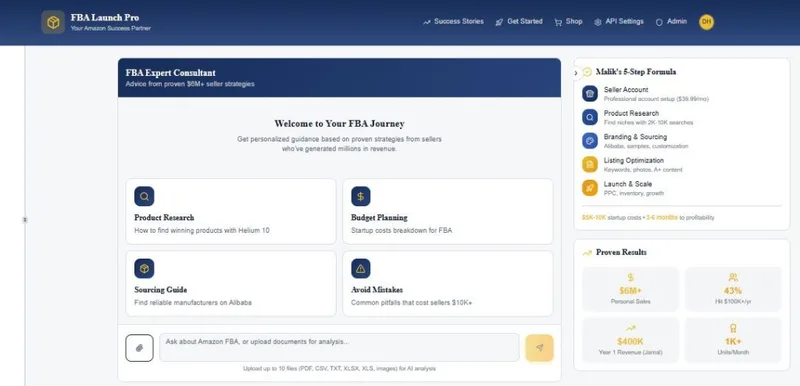Click the Sourcing Guide box icon
Viewport: 800px width, 386px height.
tap(144, 268)
